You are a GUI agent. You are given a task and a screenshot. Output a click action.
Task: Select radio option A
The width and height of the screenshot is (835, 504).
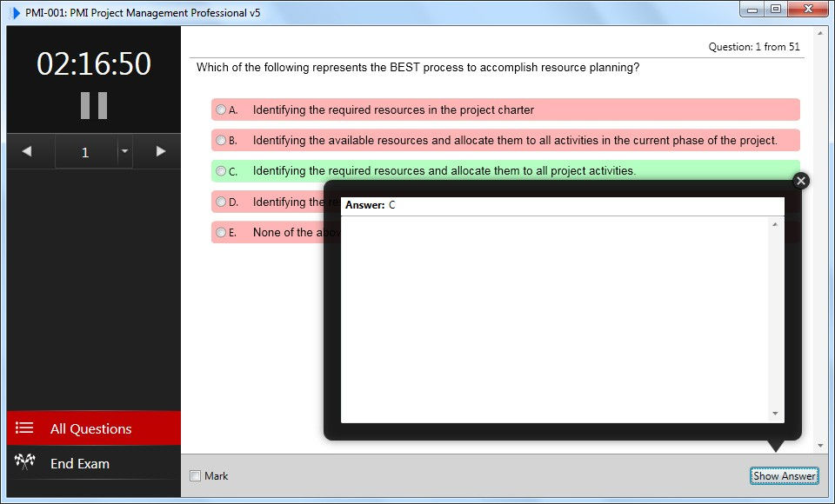pos(221,109)
